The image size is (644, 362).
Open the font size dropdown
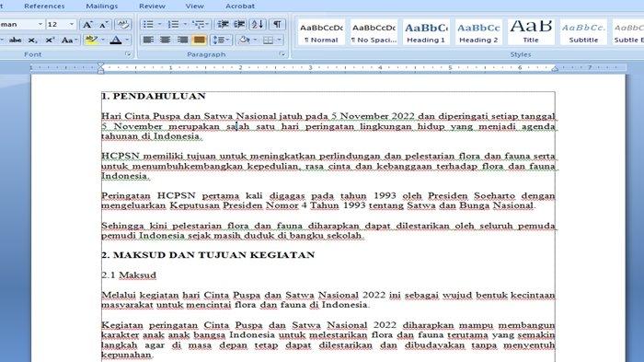point(72,25)
